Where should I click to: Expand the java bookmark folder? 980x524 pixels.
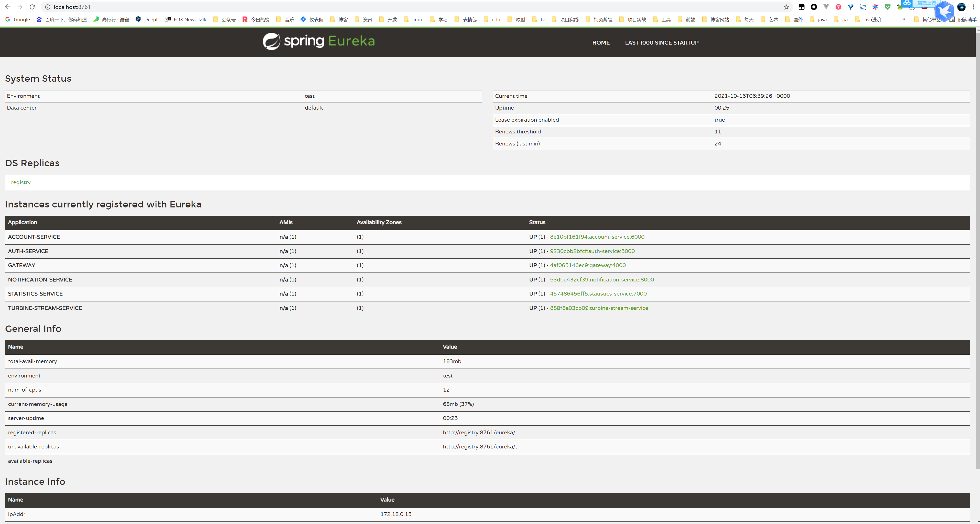[818, 19]
